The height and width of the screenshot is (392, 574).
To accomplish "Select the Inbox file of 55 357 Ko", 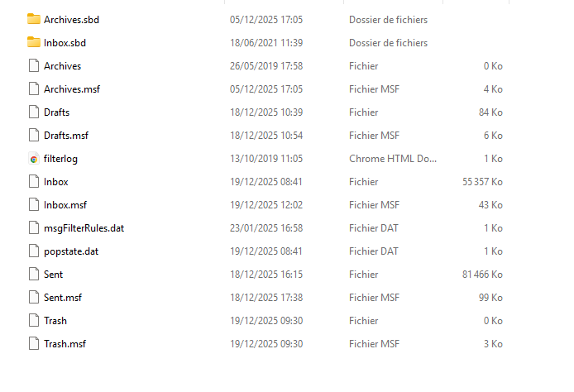I will 55,181.
